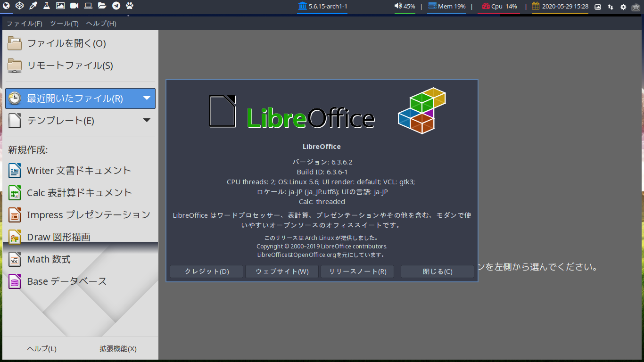The width and height of the screenshot is (644, 362).
Task: Click the バージョン: 6.3.6.2 text
Action: coord(322,162)
